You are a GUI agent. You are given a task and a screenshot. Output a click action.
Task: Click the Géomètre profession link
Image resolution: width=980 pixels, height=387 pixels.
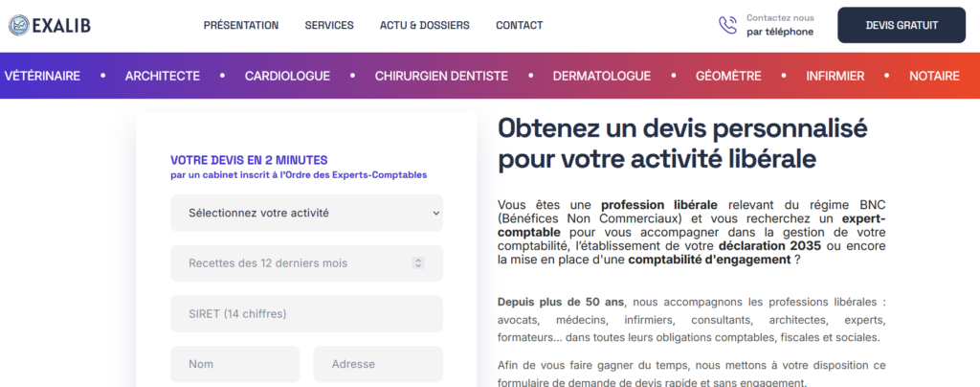(728, 76)
